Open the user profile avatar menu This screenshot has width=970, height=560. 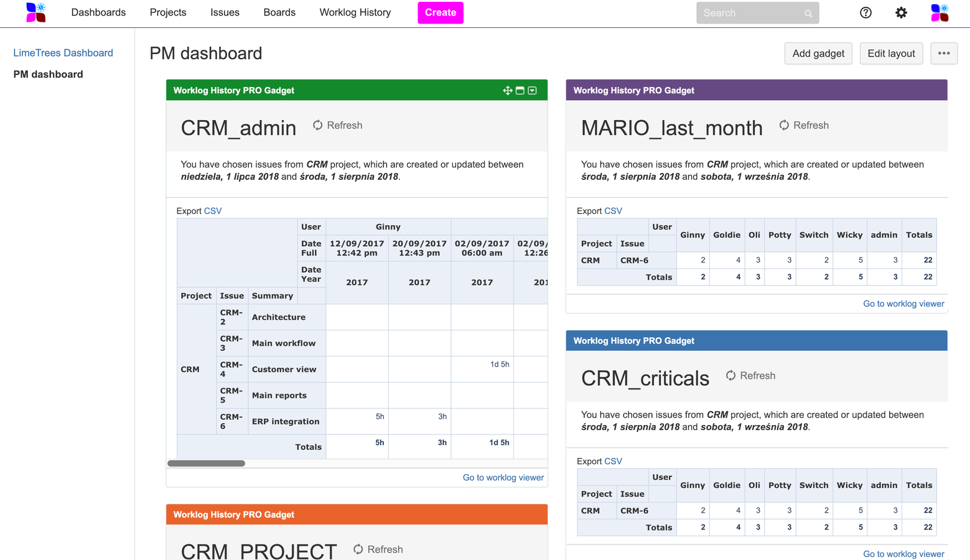(940, 12)
